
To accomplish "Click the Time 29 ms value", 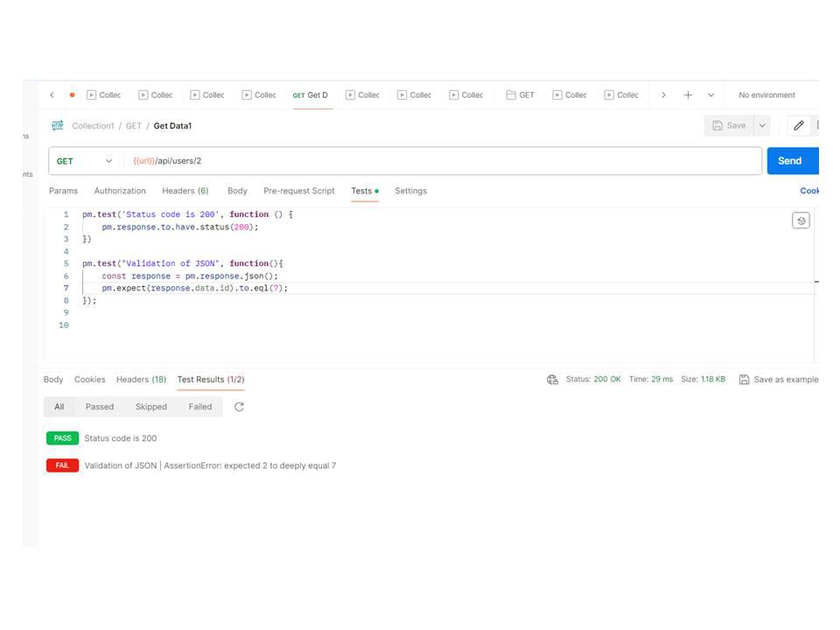I will [662, 379].
